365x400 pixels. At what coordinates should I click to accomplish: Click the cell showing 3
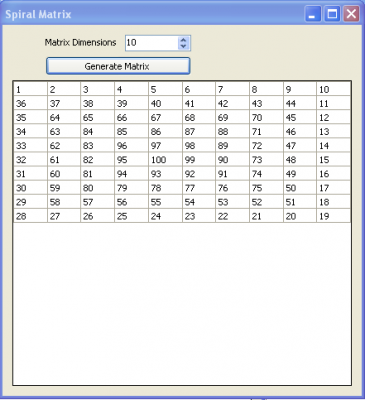pos(98,89)
